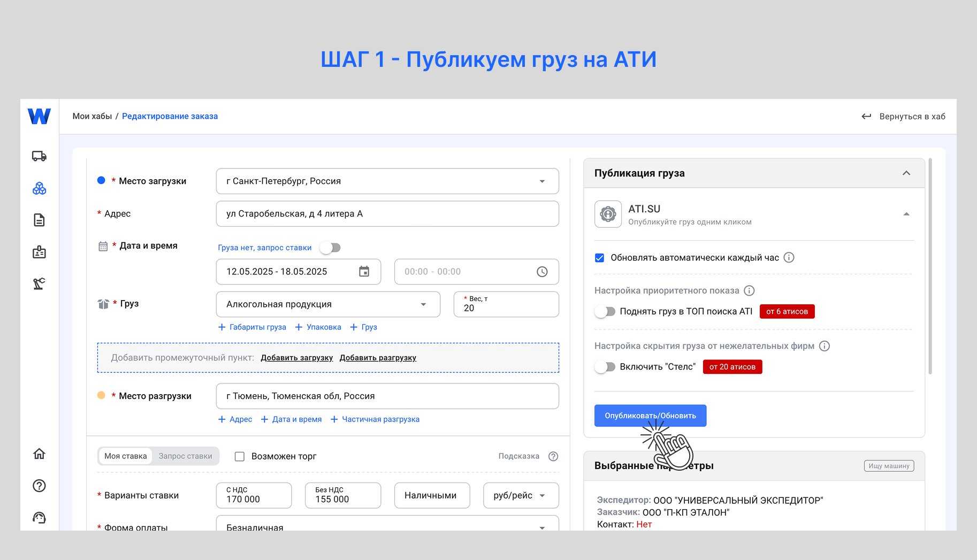Click the Наличными rate button

pyautogui.click(x=432, y=495)
